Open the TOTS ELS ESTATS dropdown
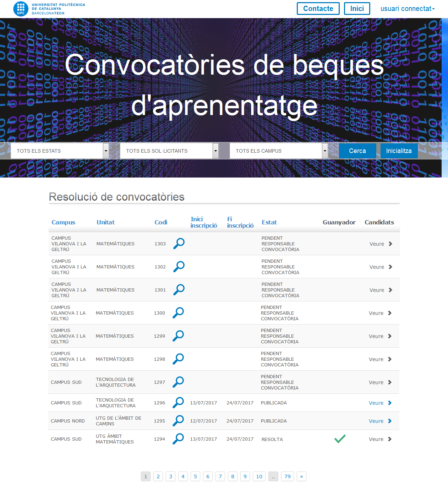The height and width of the screenshot is (485, 448). pyautogui.click(x=60, y=151)
